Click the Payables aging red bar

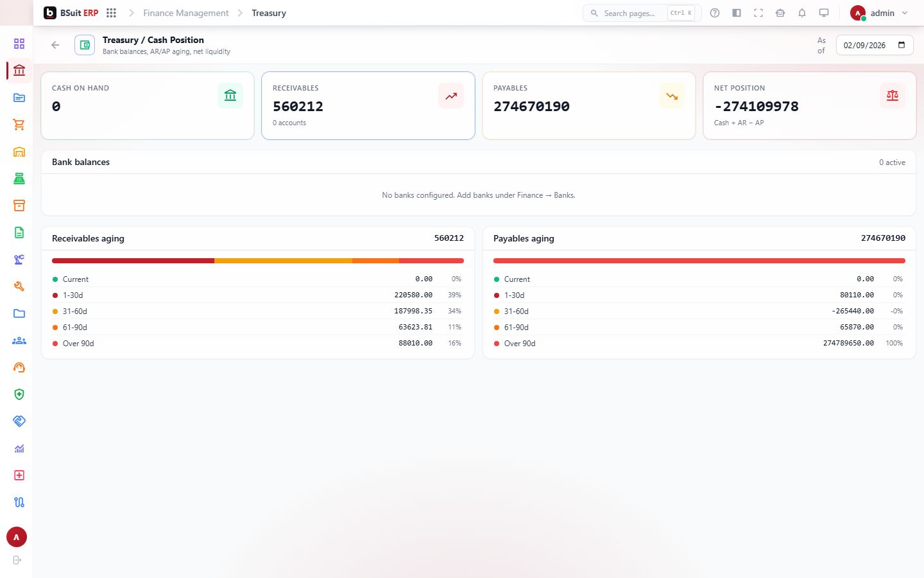pyautogui.click(x=699, y=261)
